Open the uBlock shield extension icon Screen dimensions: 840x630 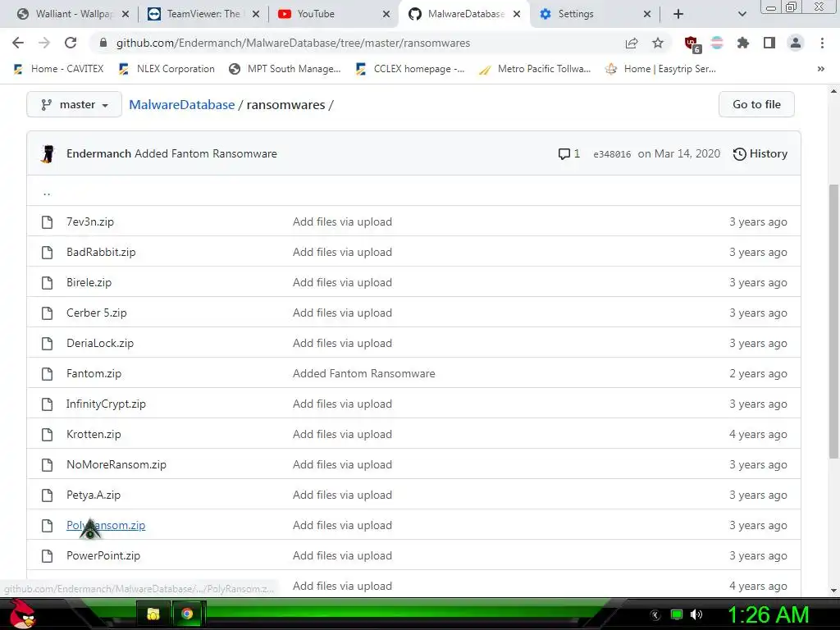tap(692, 44)
